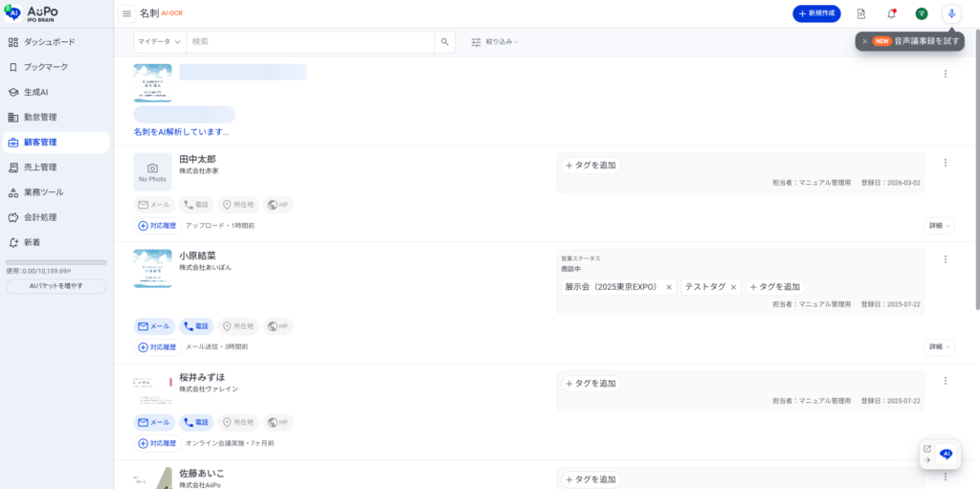The image size is (980, 489).
Task: Click the 検索 search input field
Action: click(311, 42)
